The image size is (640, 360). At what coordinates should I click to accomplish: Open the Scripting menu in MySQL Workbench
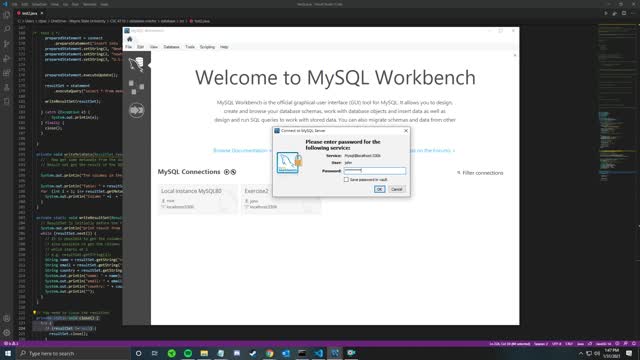coord(207,47)
